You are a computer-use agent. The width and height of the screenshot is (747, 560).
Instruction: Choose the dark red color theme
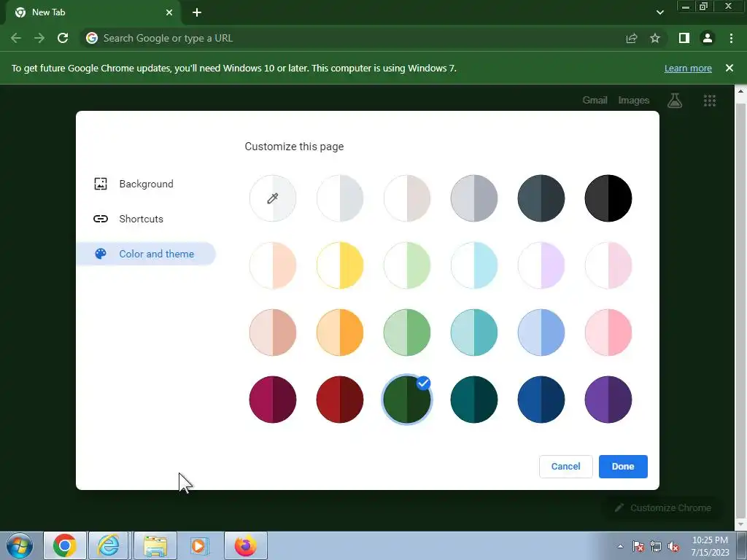[x=340, y=400]
